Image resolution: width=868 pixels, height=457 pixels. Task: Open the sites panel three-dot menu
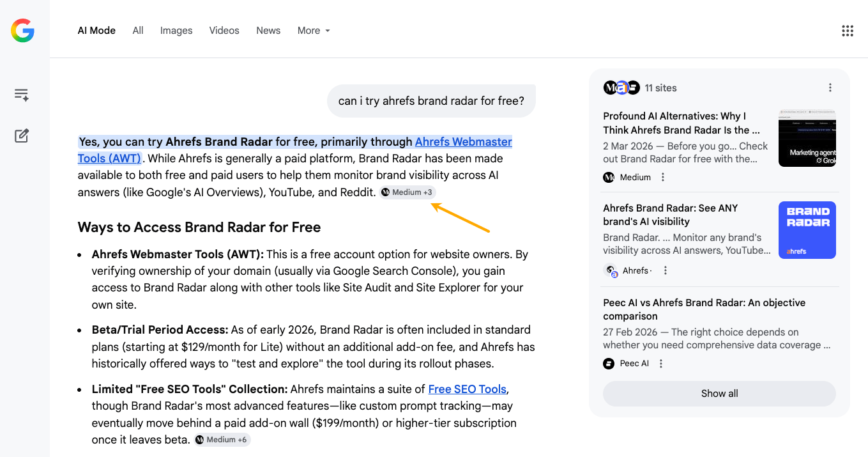pos(830,88)
